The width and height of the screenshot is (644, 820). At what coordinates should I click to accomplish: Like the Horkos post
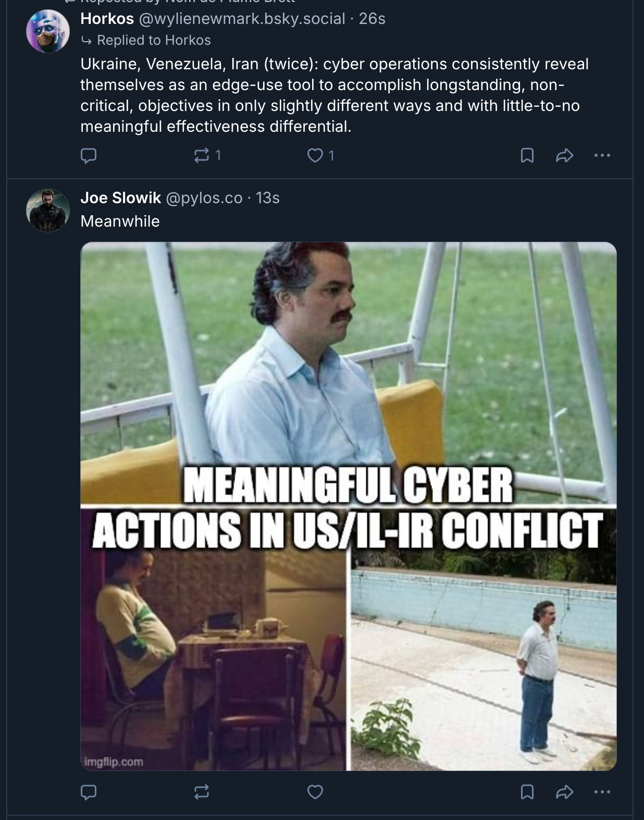315,155
